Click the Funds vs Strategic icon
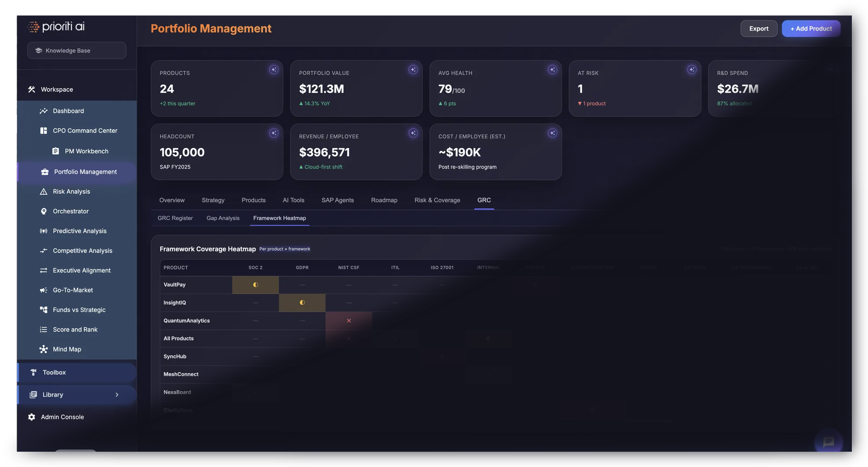868x467 pixels. [43, 310]
